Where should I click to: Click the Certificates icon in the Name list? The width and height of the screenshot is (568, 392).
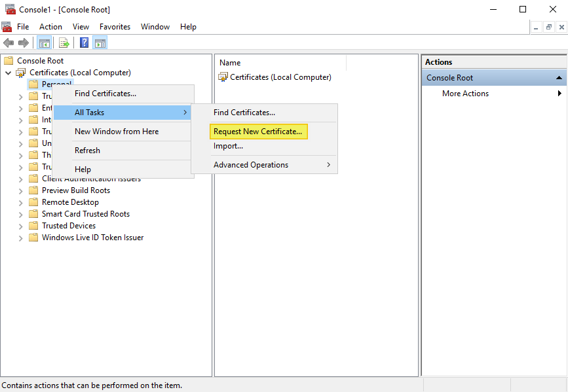(223, 77)
